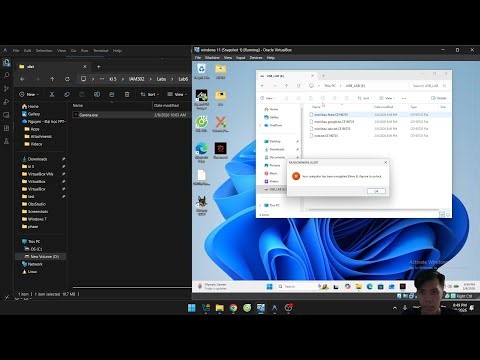Image resolution: width=480 pixels, height=360 pixels.
Task: Open VirtualBox View menu
Action: coord(228,58)
